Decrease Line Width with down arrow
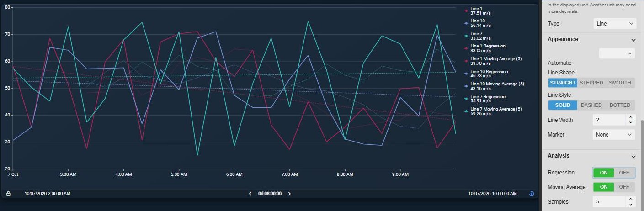The width and height of the screenshot is (644, 211). [631, 122]
